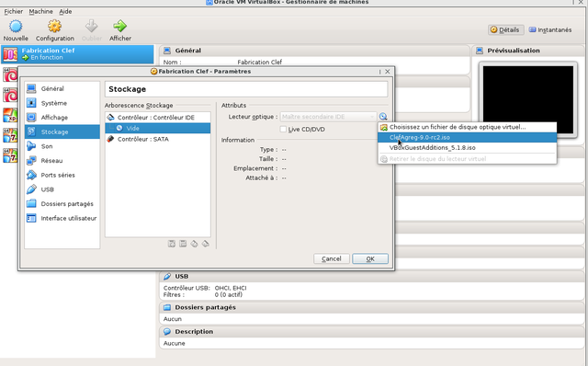
Task: Select Contrôleur IDE in storage tree
Action: [157, 118]
